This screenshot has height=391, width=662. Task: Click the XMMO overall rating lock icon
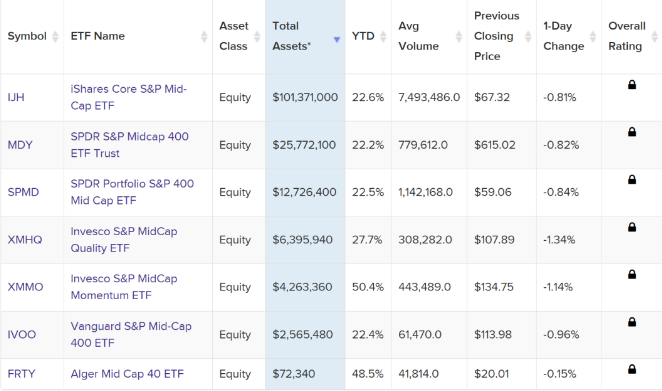(x=632, y=274)
